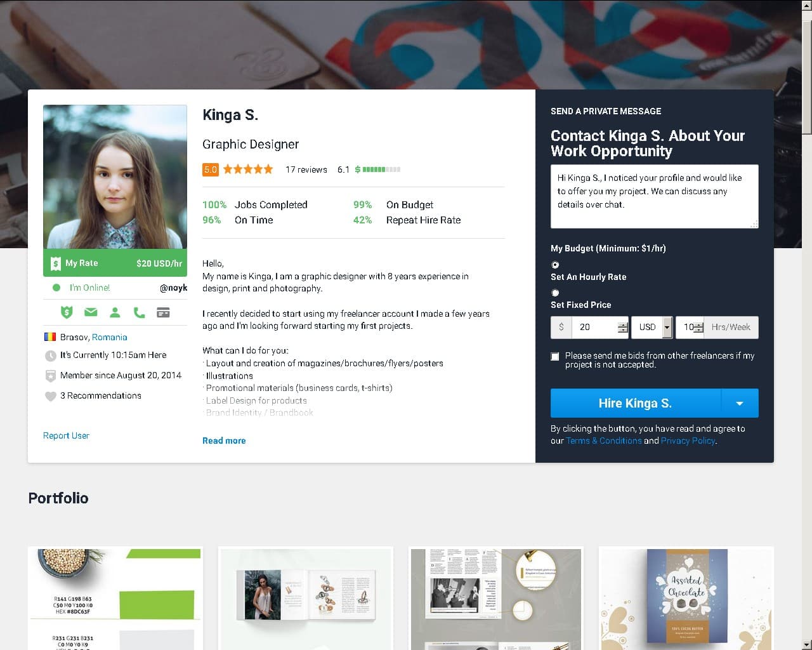Select the Set An Hourly Rate radio button
This screenshot has height=650, width=812.
pos(555,265)
